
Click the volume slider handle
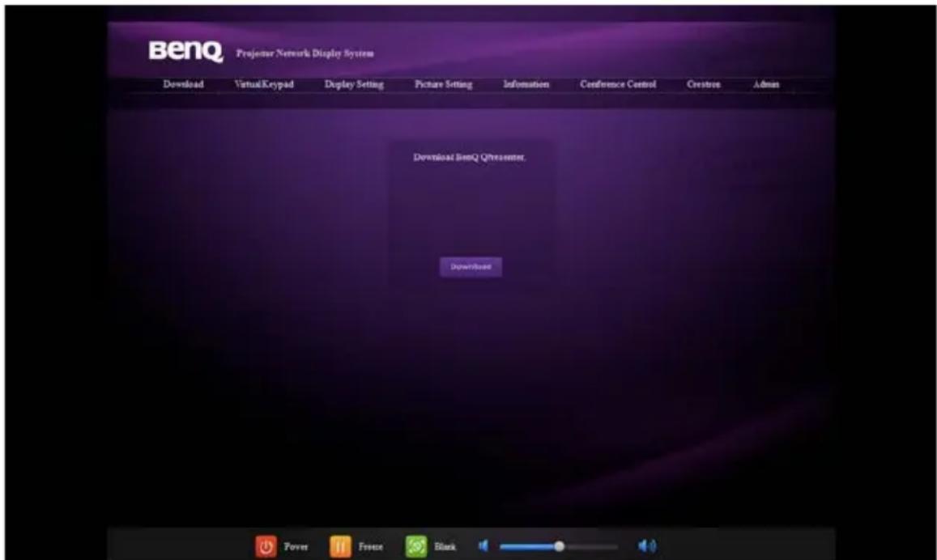[x=560, y=546]
